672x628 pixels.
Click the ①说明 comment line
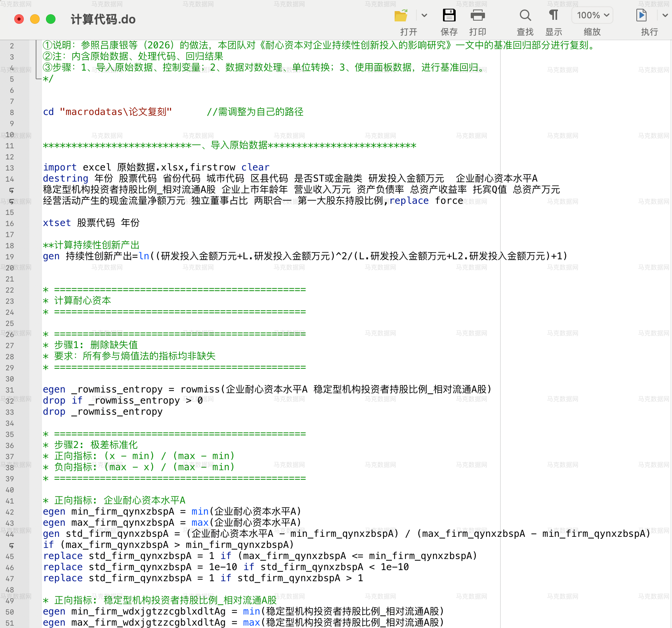[320, 45]
